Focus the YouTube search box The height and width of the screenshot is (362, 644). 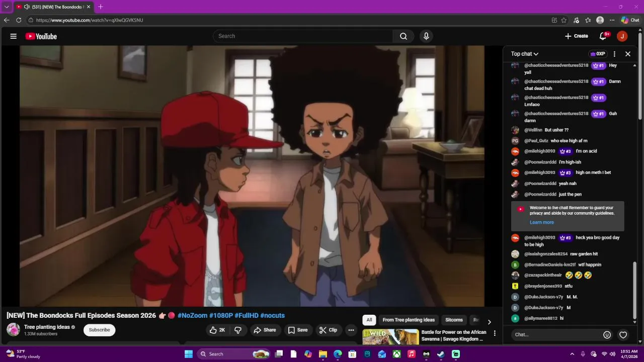303,36
